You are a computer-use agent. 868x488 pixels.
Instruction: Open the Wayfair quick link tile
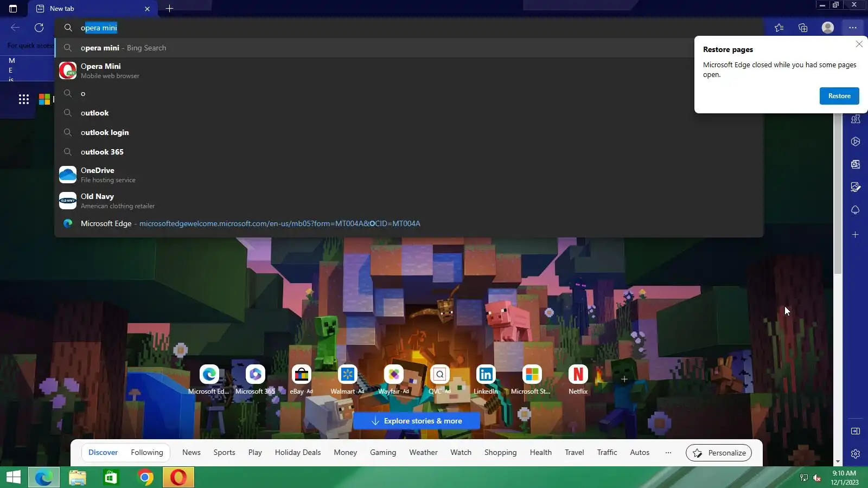click(x=393, y=380)
